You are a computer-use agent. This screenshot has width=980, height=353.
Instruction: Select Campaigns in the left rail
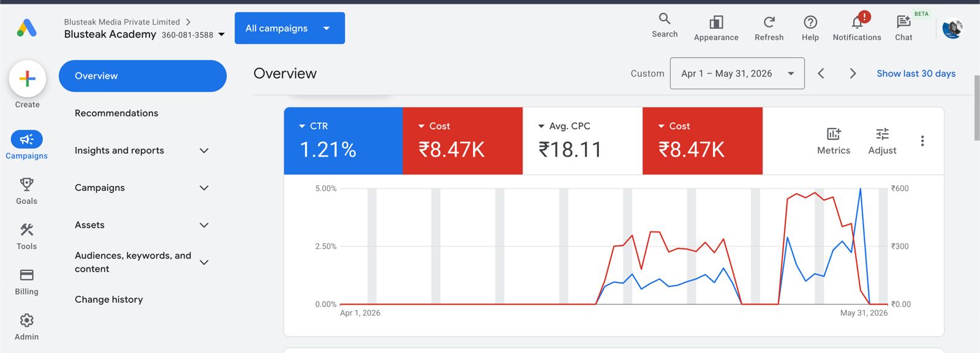pyautogui.click(x=26, y=146)
